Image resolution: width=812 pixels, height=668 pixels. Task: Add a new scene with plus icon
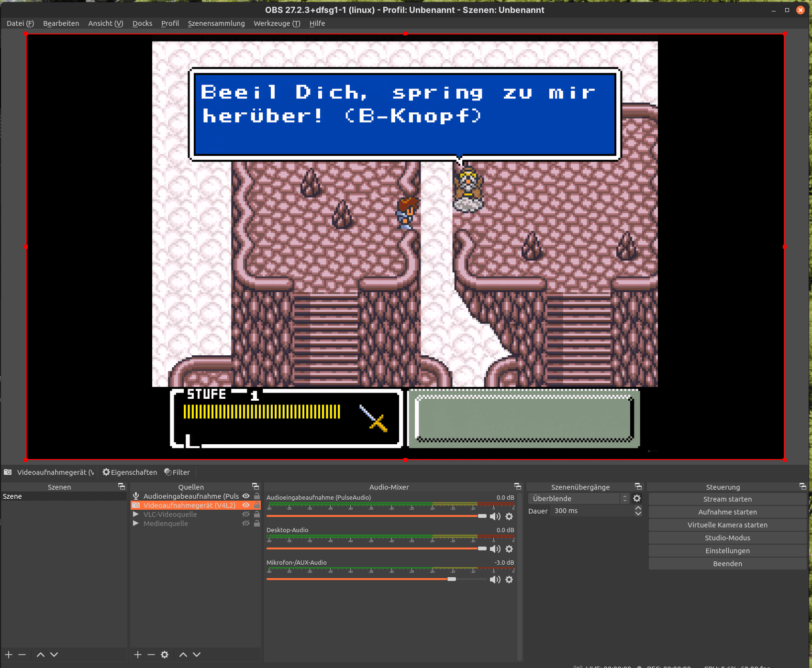(x=9, y=655)
